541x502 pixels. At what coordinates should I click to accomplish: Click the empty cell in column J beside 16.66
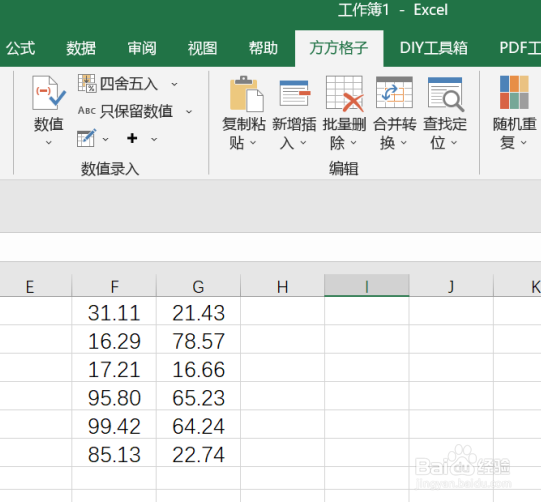coord(451,367)
